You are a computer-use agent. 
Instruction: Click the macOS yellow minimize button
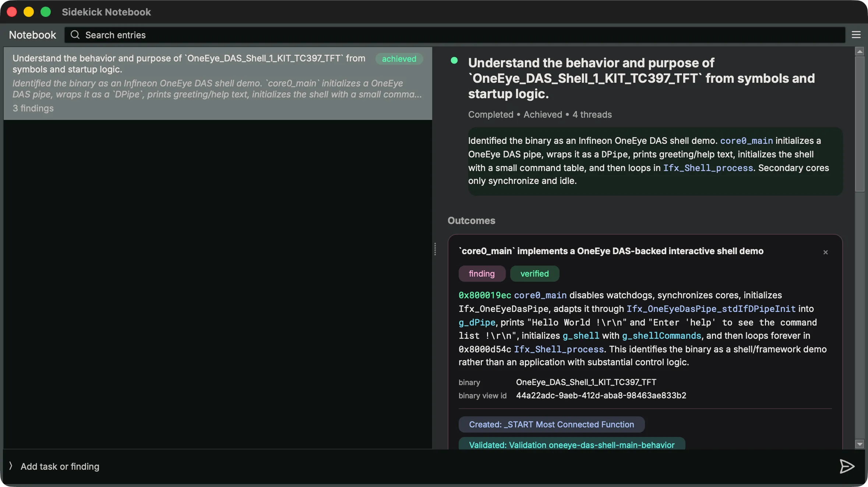29,12
